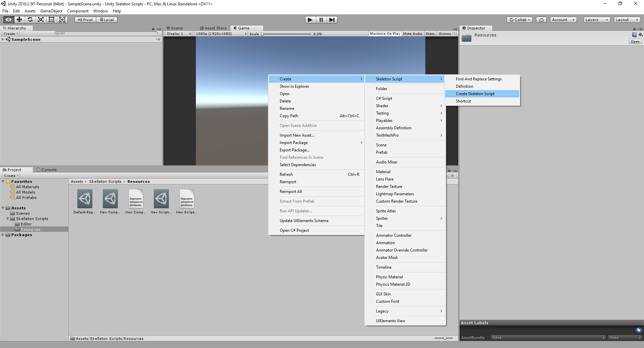Choose Definition from Skeleton Script submenu
This screenshot has width=644, height=348.
pyautogui.click(x=482, y=86)
